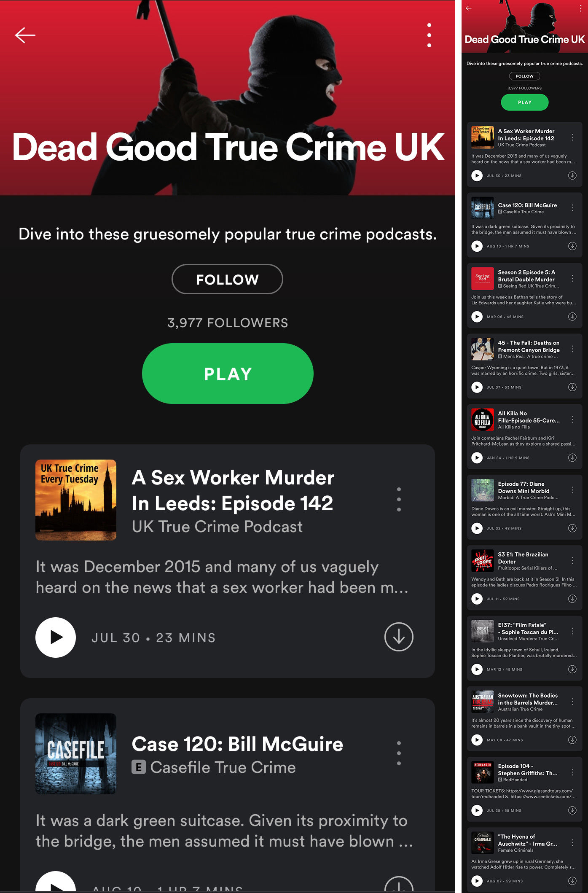588x893 pixels.
Task: Open the Leeds Episode 142 large-card options menu
Action: point(399,500)
